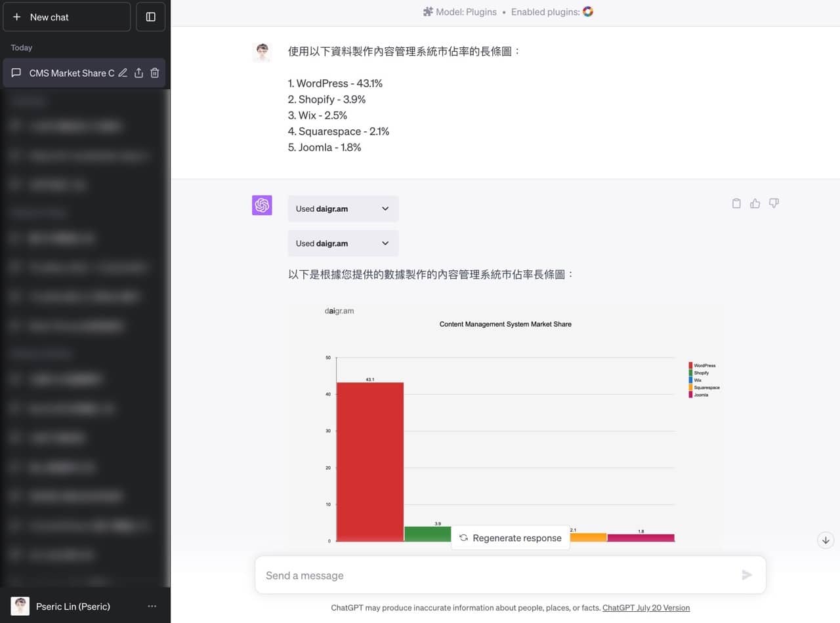Click the enabled plugin icon in header
This screenshot has width=840, height=623.
(x=588, y=12)
